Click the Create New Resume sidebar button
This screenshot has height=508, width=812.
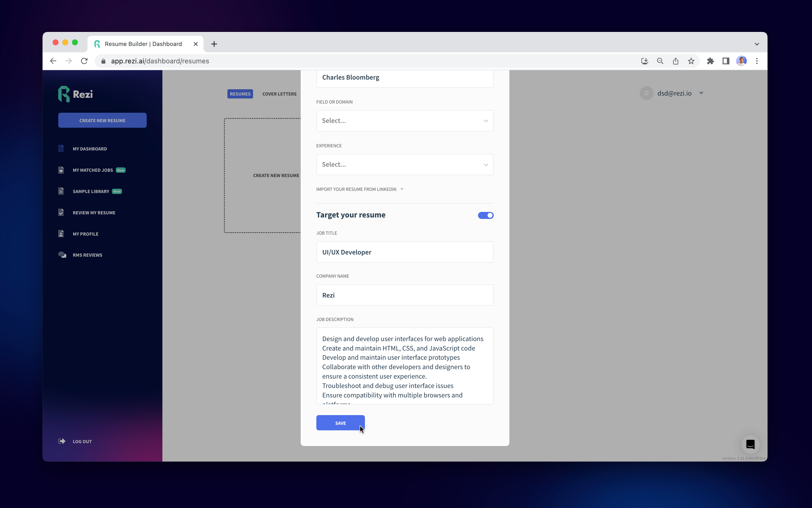[102, 120]
